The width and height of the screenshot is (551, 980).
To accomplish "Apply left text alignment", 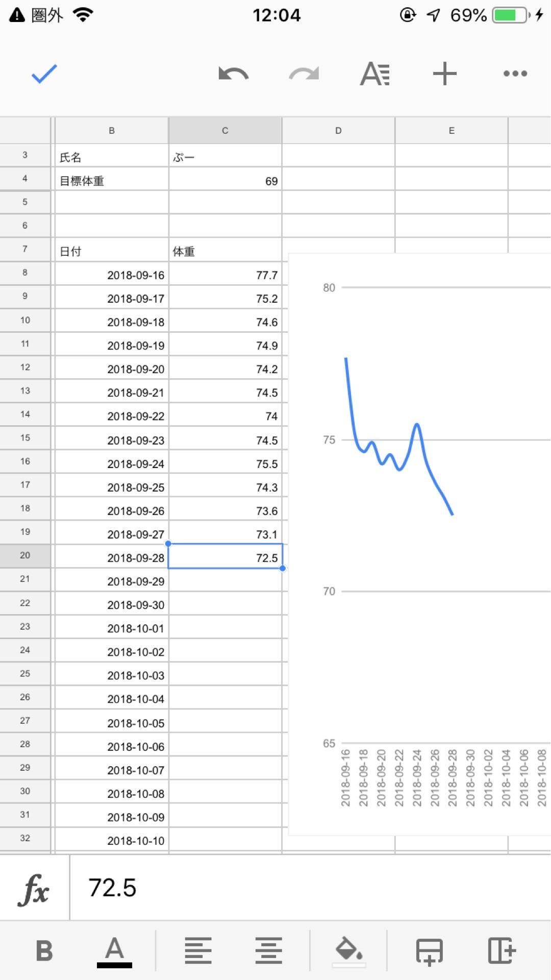I will [x=198, y=951].
